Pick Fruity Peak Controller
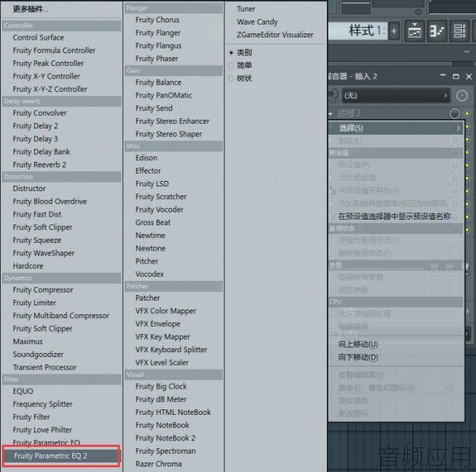The width and height of the screenshot is (476, 472). pos(48,63)
